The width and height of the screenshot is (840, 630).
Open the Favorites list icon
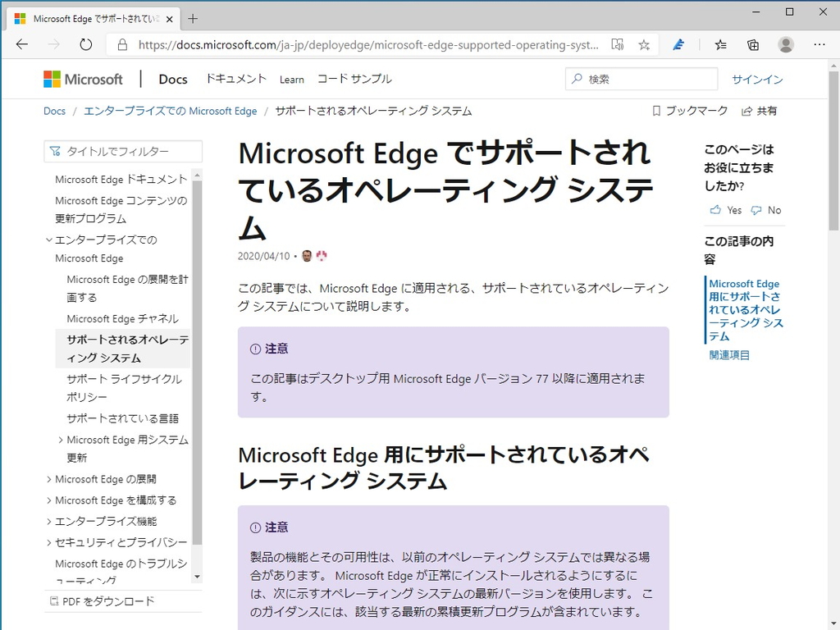tap(720, 45)
